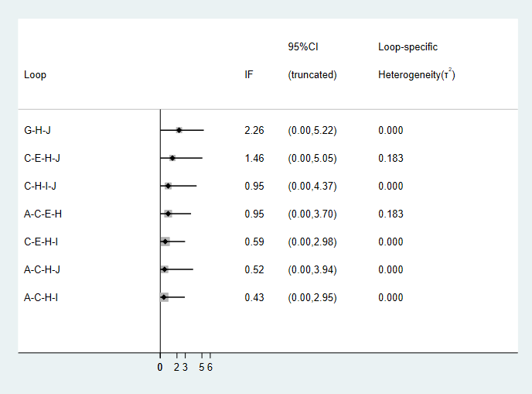The width and height of the screenshot is (532, 394).
Task: Select the A-C-H-J loop label
Action: click(42, 269)
